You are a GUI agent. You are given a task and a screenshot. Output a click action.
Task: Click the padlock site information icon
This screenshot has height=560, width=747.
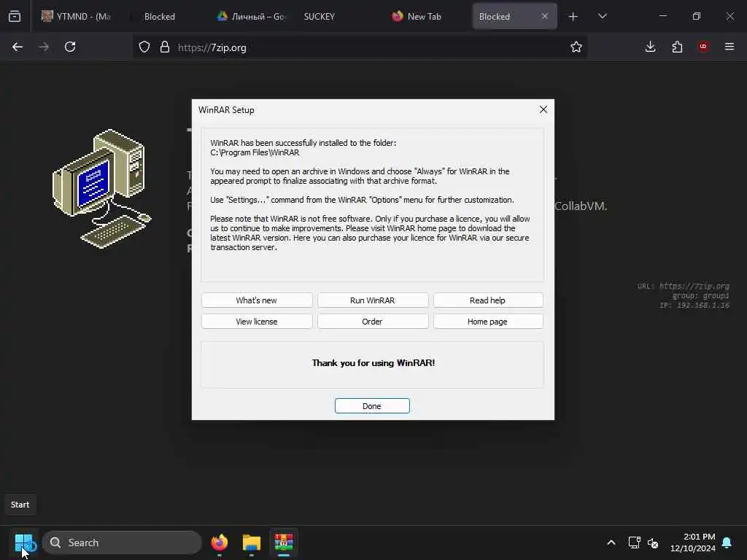coord(165,47)
